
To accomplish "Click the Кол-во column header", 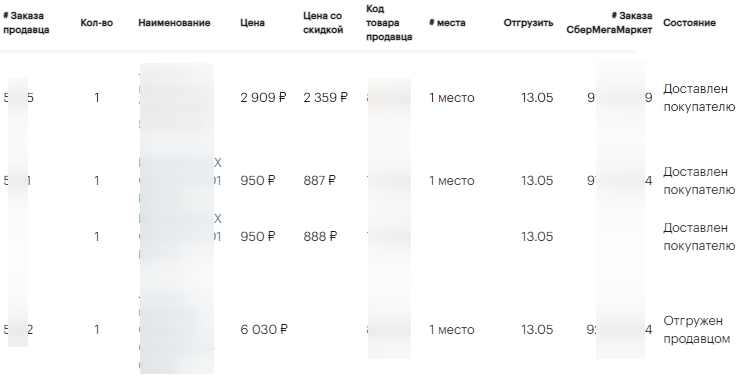I will pos(97,23).
